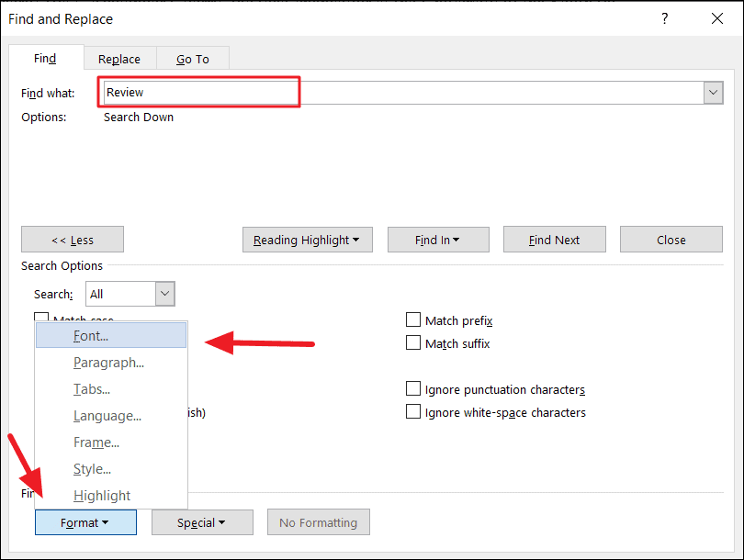
Task: Open the Find In dropdown menu
Action: coord(438,240)
